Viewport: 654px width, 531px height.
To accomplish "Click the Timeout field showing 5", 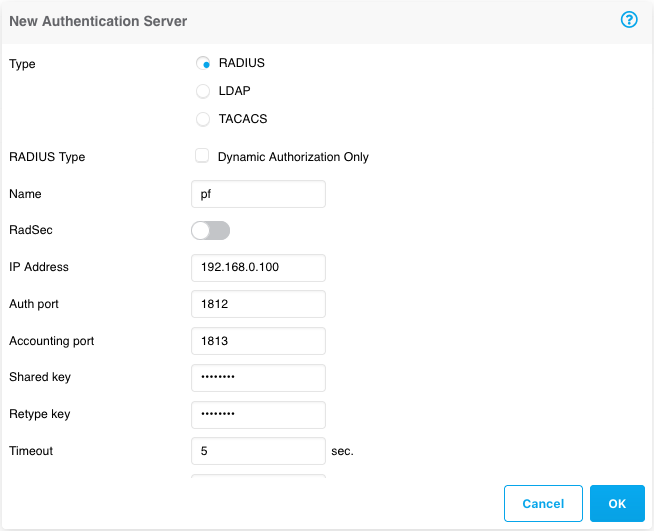I will point(258,451).
